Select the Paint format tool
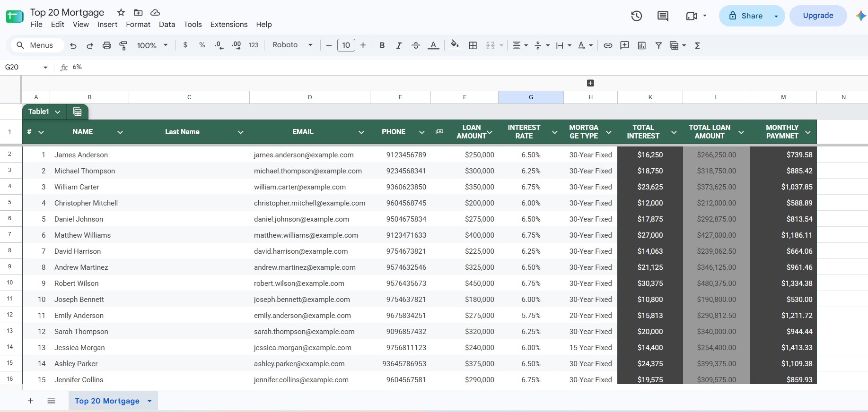The height and width of the screenshot is (412, 868). coord(123,45)
